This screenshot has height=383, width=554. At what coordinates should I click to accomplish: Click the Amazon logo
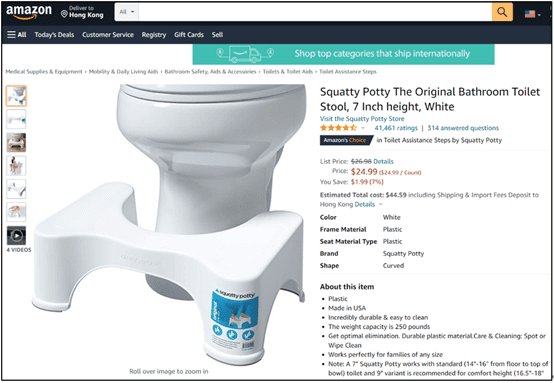[29, 12]
